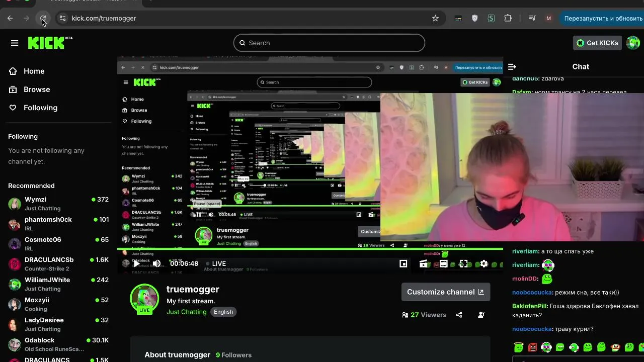Open the browser profile M icon

pos(548,18)
